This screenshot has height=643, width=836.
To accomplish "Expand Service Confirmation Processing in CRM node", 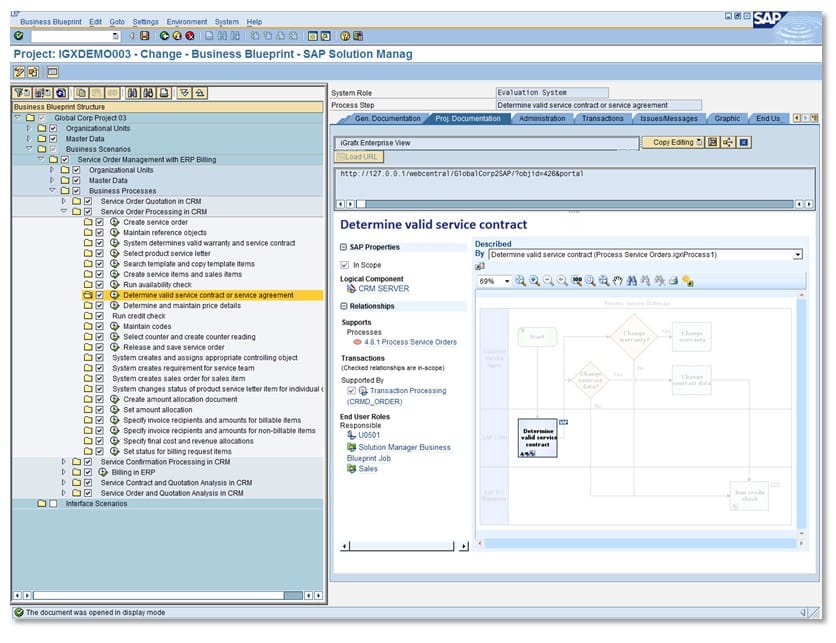I will pyautogui.click(x=64, y=462).
